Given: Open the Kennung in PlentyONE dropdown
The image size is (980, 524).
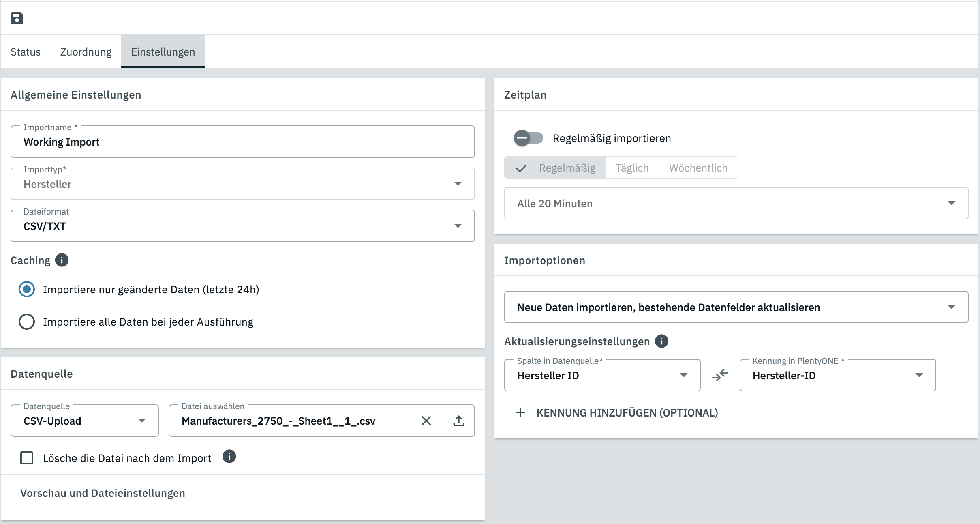Looking at the screenshot, I should pos(837,375).
